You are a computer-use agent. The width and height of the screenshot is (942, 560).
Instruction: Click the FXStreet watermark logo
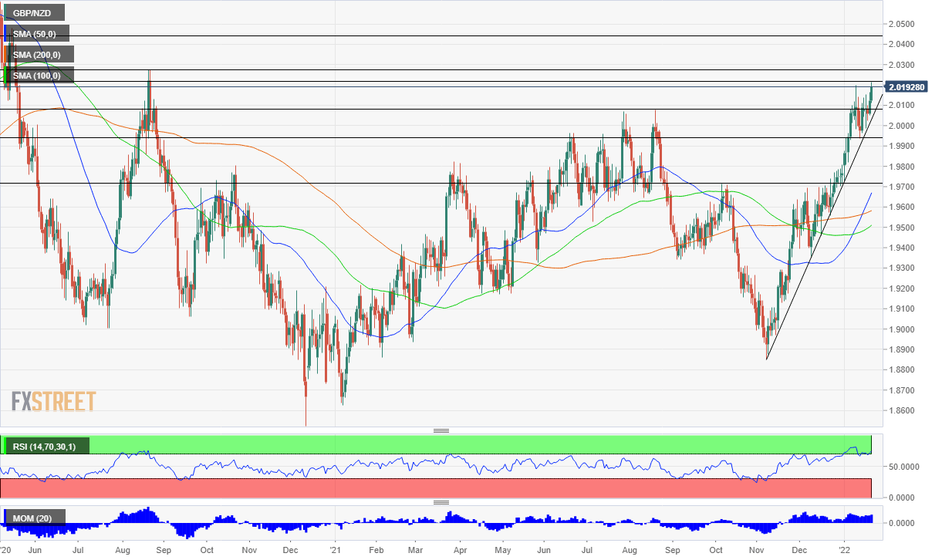point(54,401)
